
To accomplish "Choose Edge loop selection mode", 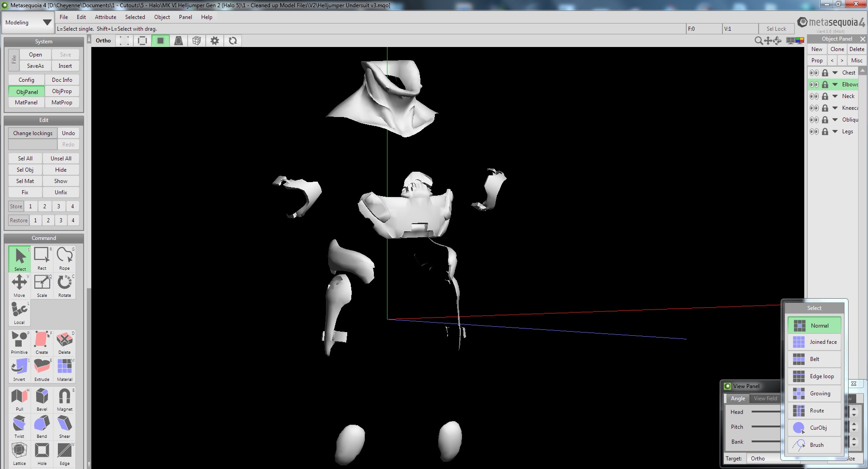I will [x=814, y=376].
